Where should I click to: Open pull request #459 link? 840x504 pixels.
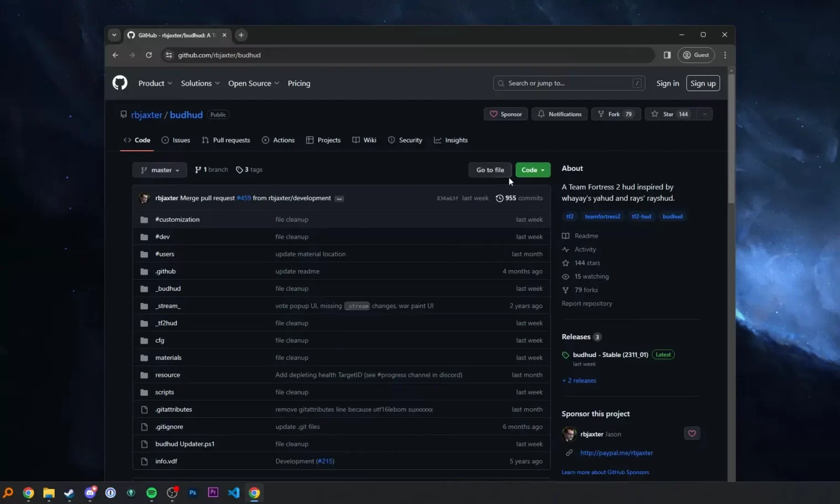click(x=244, y=198)
